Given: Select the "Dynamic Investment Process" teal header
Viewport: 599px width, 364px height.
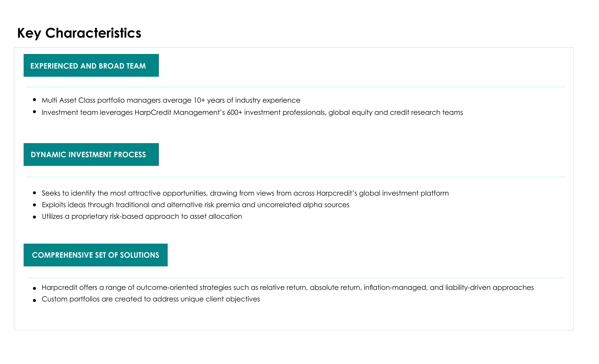Looking at the screenshot, I should (91, 155).
